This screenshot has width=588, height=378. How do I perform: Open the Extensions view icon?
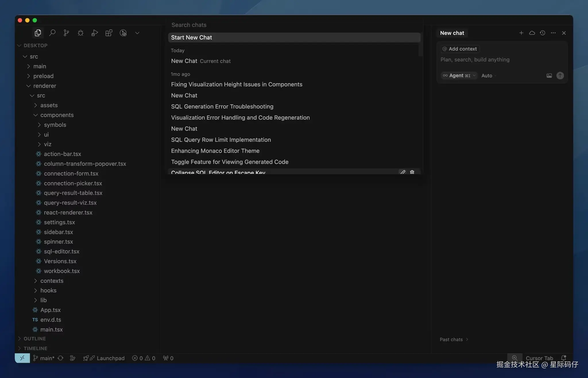109,33
